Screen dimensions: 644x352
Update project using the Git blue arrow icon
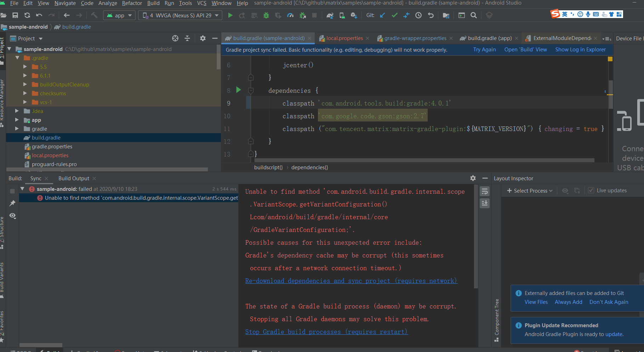(x=382, y=15)
